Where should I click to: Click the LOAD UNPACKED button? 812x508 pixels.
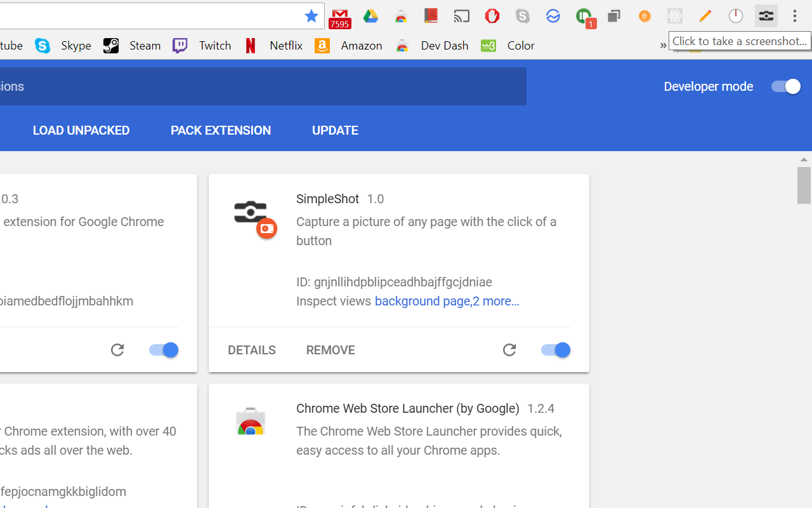[x=81, y=130]
